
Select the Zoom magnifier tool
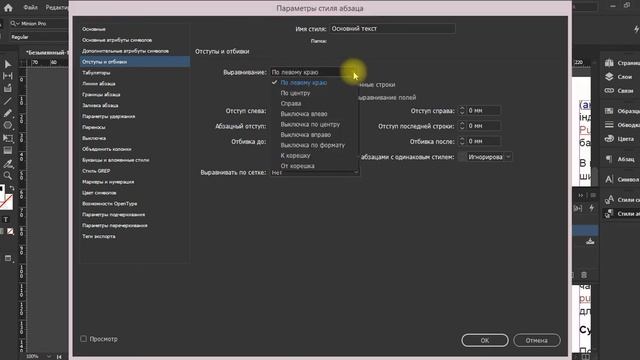(8, 176)
